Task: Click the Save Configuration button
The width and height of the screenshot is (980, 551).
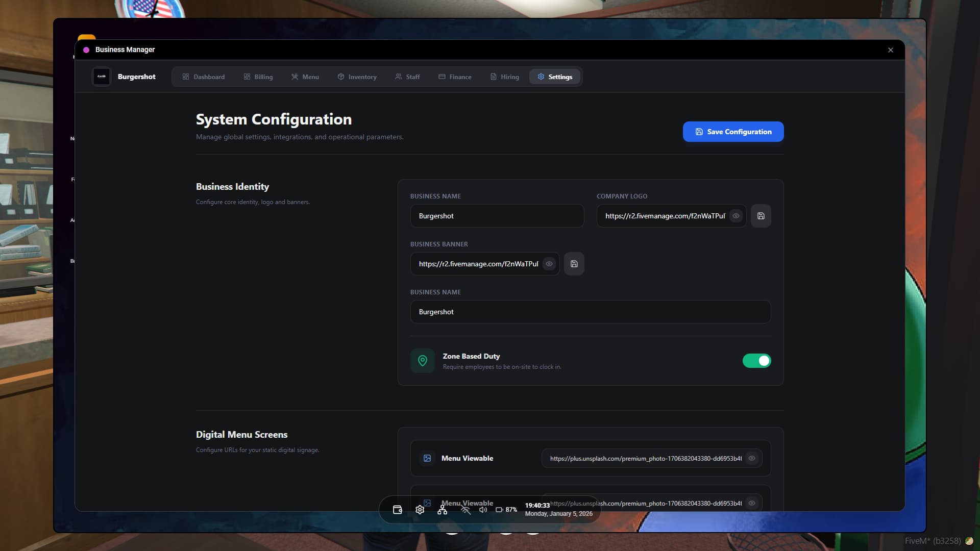Action: (x=733, y=132)
